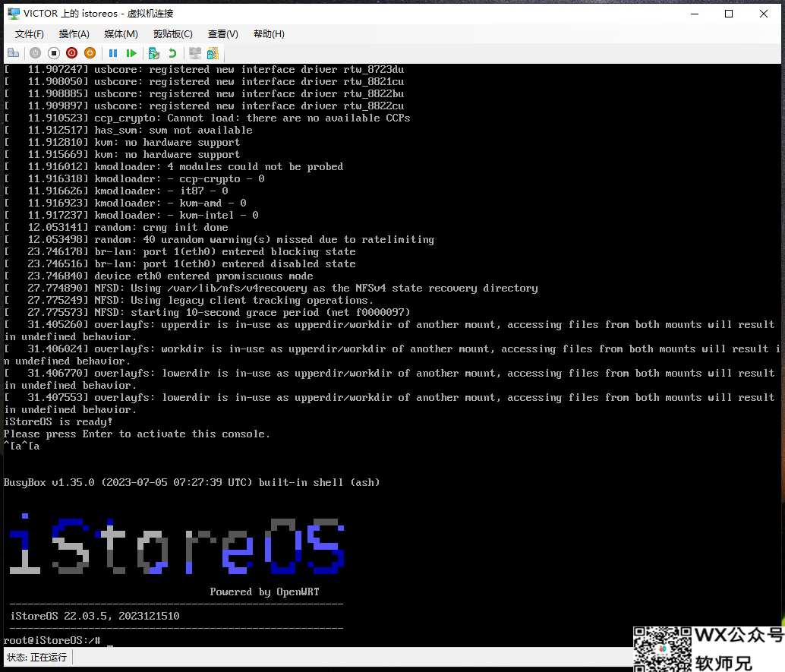
Task: Reset the VM with the green play icon
Action: 131,53
